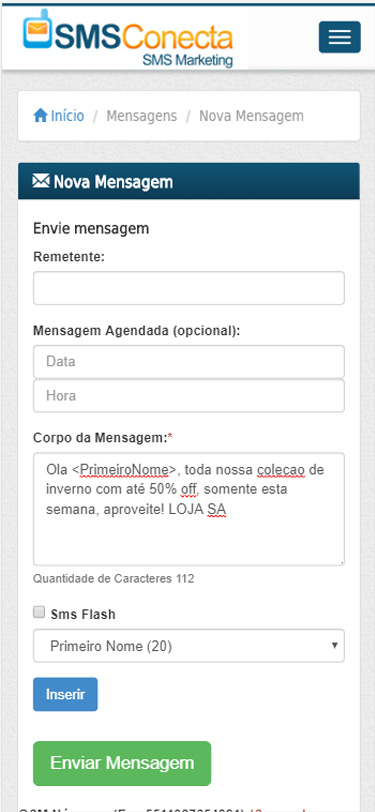The width and height of the screenshot is (375, 812).
Task: Click the Nova Mensagem panel header
Action: tap(189, 181)
